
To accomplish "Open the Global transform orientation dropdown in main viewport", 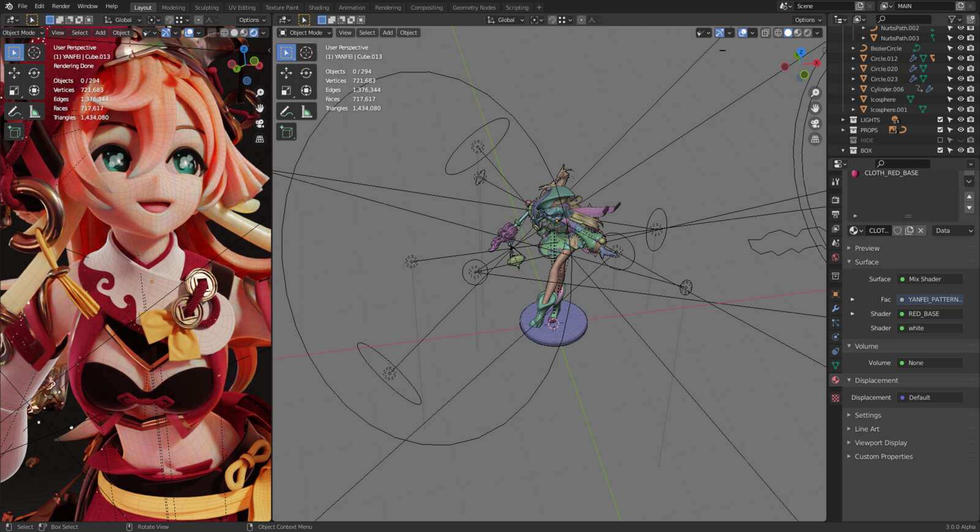I will tap(506, 20).
